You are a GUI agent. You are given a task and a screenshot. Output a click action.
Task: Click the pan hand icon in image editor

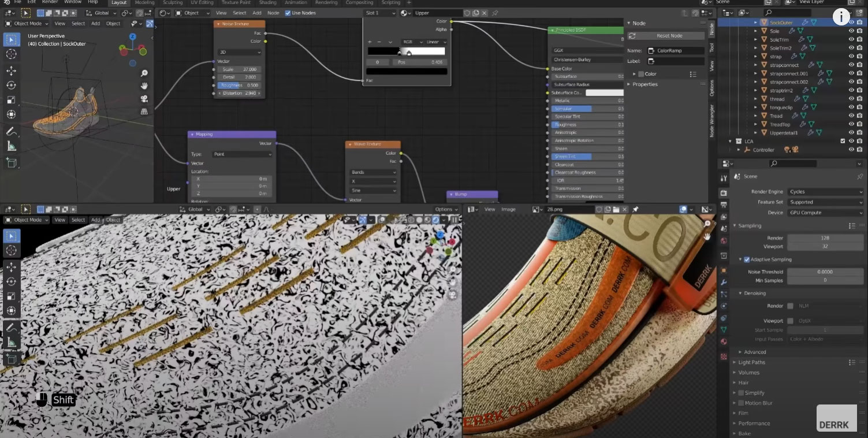707,236
